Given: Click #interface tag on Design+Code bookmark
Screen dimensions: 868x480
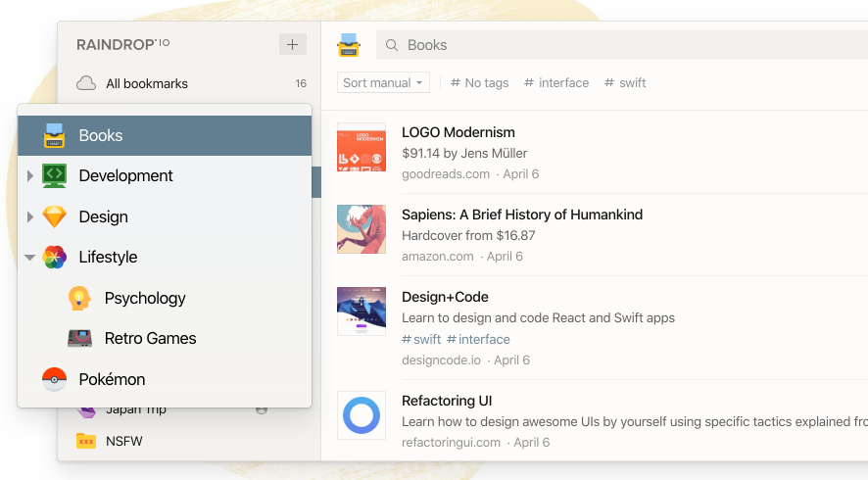Looking at the screenshot, I should pos(478,339).
